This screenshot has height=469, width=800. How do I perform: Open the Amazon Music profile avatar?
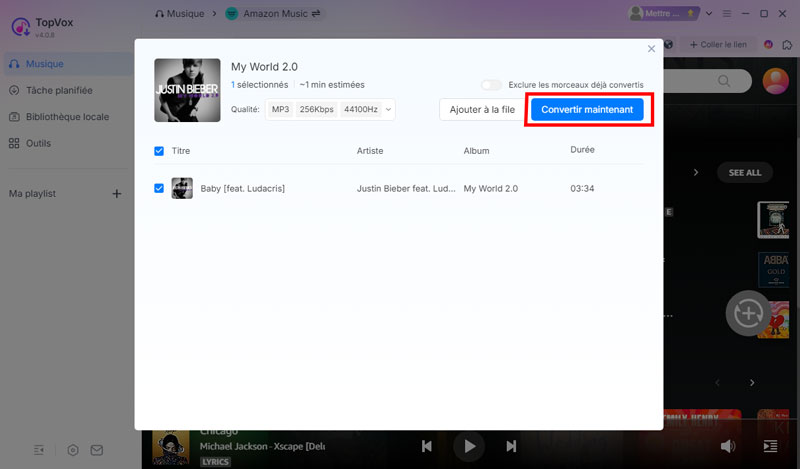pos(776,81)
